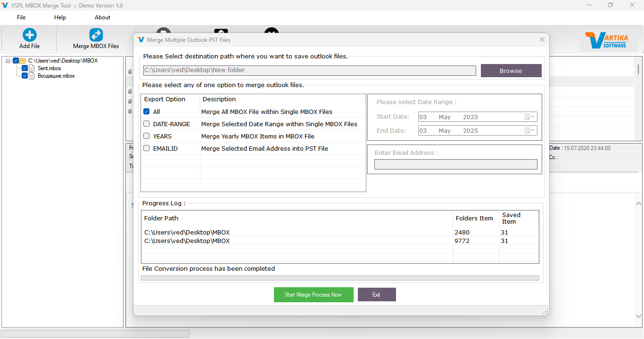Image resolution: width=644 pixels, height=339 pixels.
Task: Open the About menu
Action: point(102,17)
